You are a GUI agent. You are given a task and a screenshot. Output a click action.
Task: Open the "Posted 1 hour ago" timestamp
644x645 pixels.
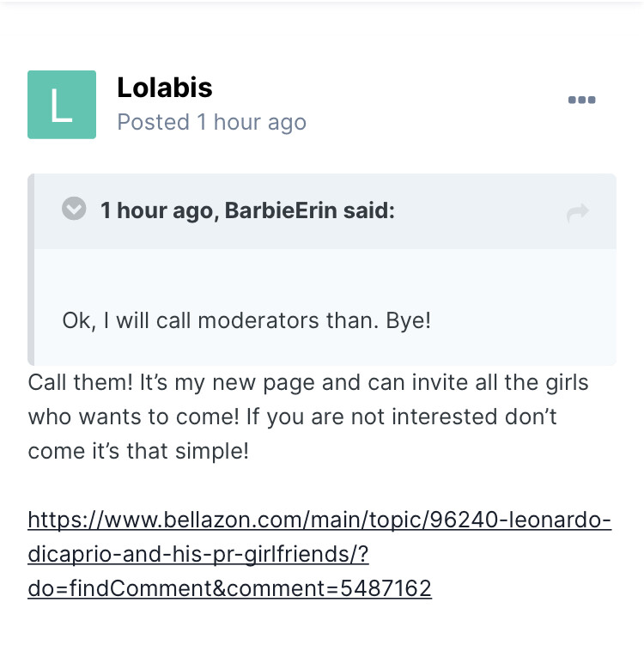pos(211,122)
